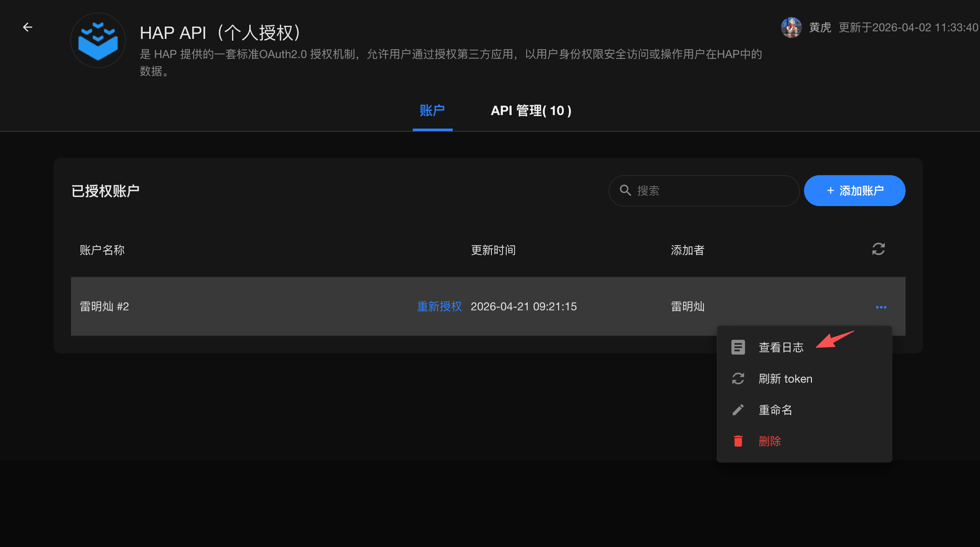Click the OAuth2.0 description paragraph

(451, 62)
